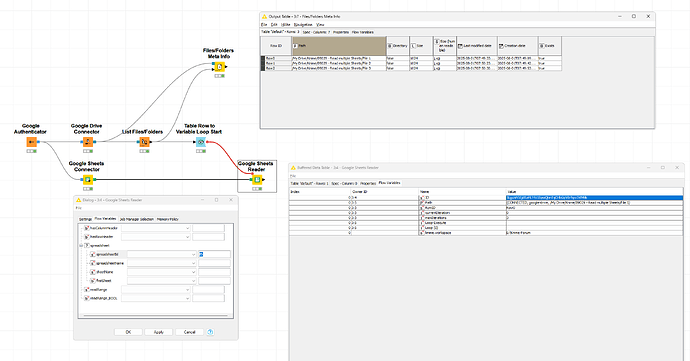Click the List Files/Folders node icon
Screen dimensions: 690x361
pyautogui.click(x=144, y=142)
